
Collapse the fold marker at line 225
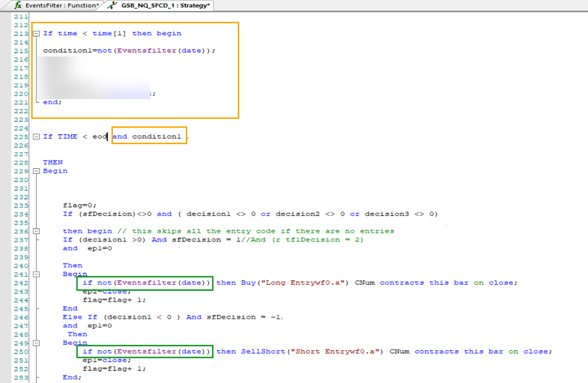click(x=36, y=137)
